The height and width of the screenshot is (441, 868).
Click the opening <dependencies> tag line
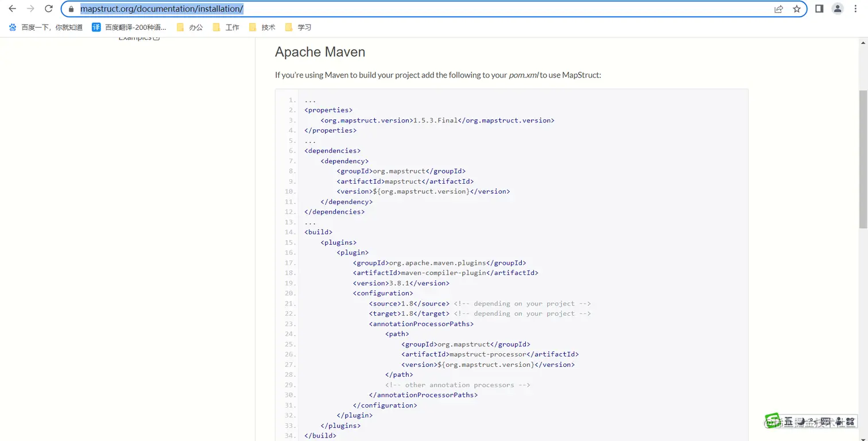click(332, 151)
